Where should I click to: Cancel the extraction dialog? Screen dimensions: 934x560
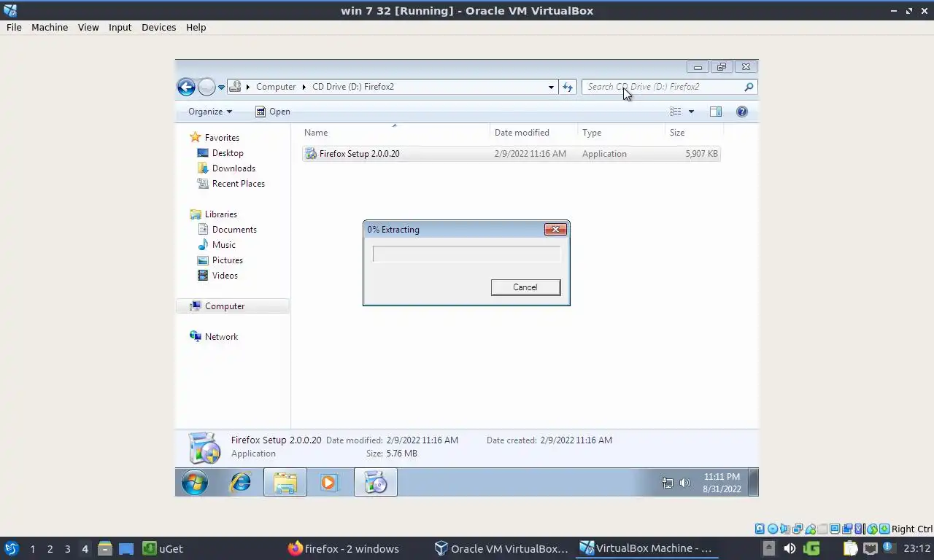tap(525, 287)
